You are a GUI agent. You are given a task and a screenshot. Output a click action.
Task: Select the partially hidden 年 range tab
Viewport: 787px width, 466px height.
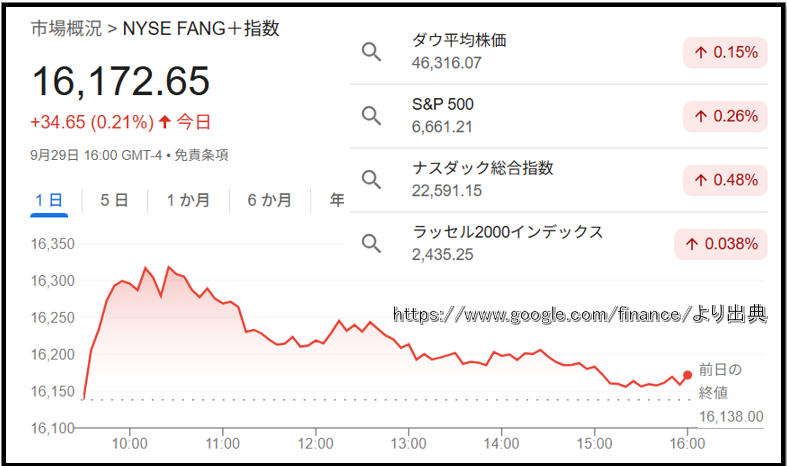tap(336, 200)
